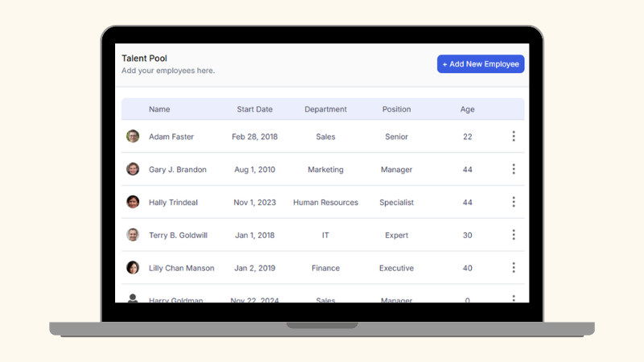Click Terry B. Goldwill's avatar photo

pos(133,235)
